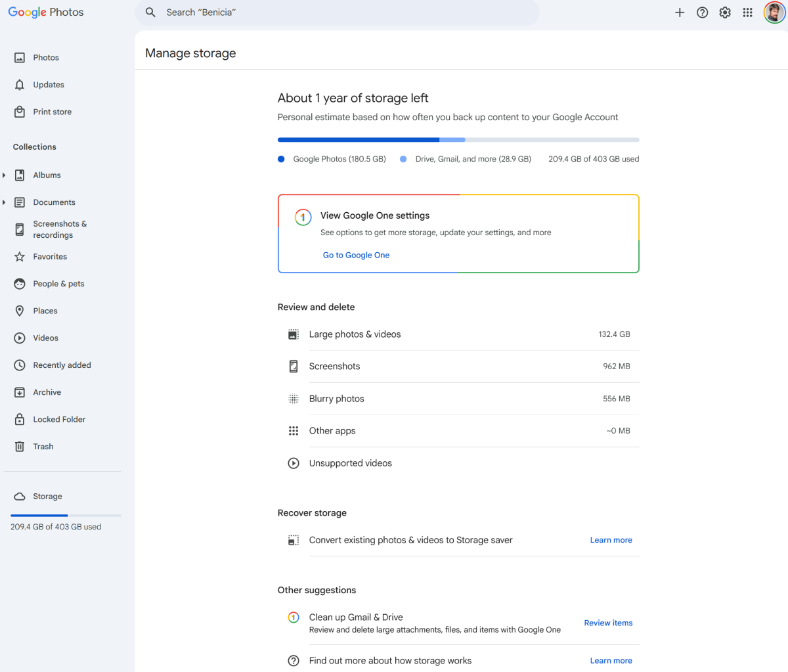Click the Google One logo in settings card
The height and width of the screenshot is (672, 788).
coord(303,217)
